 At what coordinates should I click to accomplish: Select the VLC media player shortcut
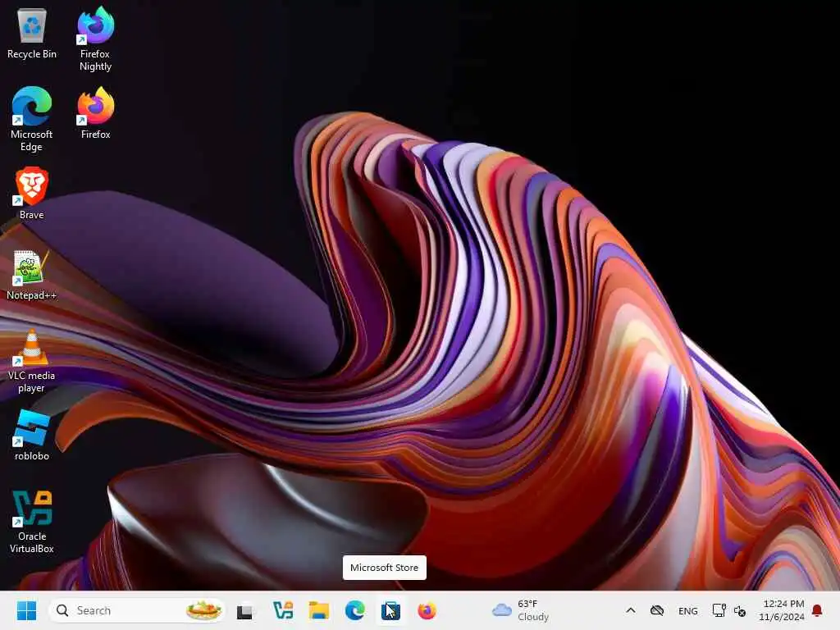[x=32, y=361]
